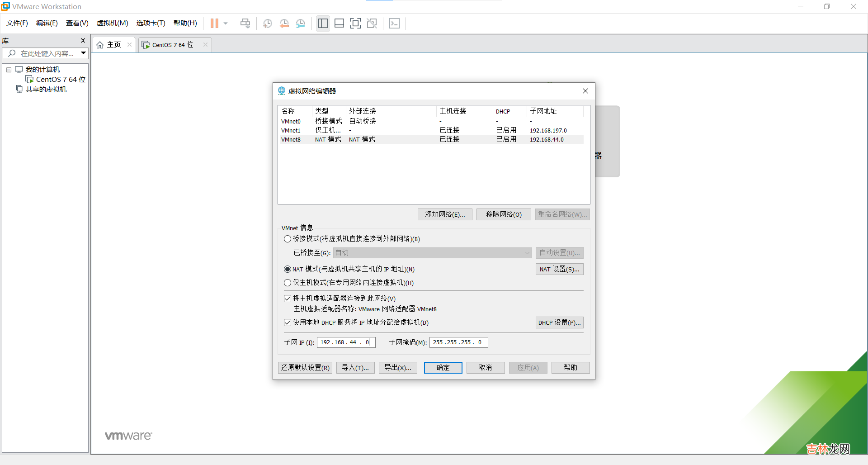Open DHCP 设置(P)... dialog
Viewport: 868px width, 465px height.
coord(560,323)
